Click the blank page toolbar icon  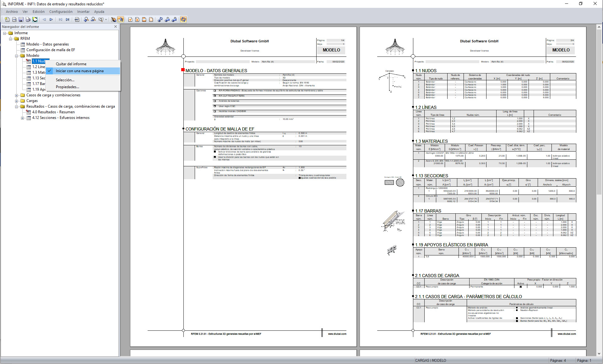coord(151,19)
